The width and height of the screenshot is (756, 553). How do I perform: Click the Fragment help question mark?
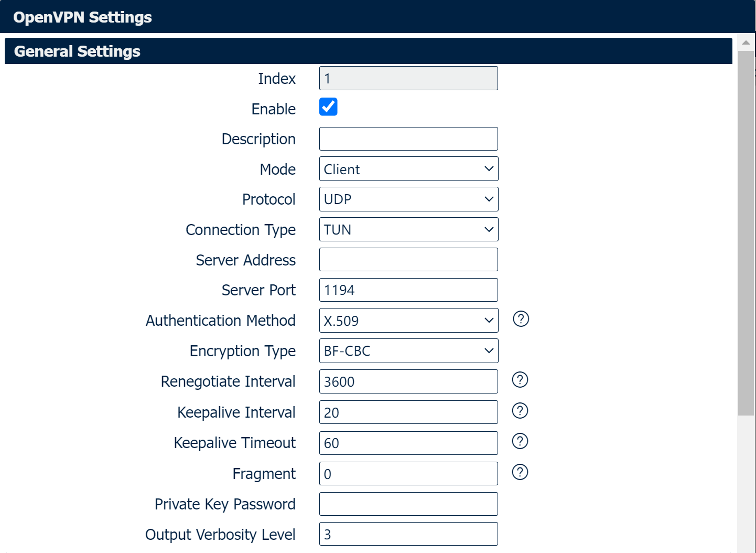(520, 472)
